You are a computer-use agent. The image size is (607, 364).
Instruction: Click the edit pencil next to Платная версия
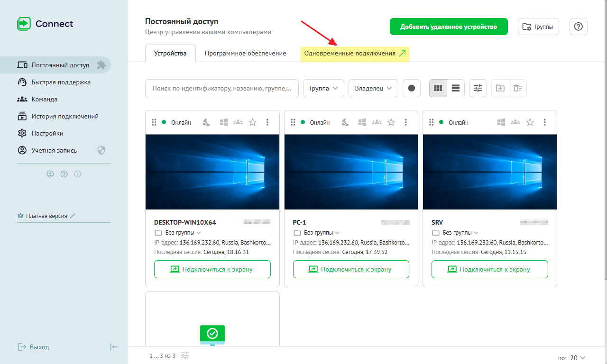73,216
